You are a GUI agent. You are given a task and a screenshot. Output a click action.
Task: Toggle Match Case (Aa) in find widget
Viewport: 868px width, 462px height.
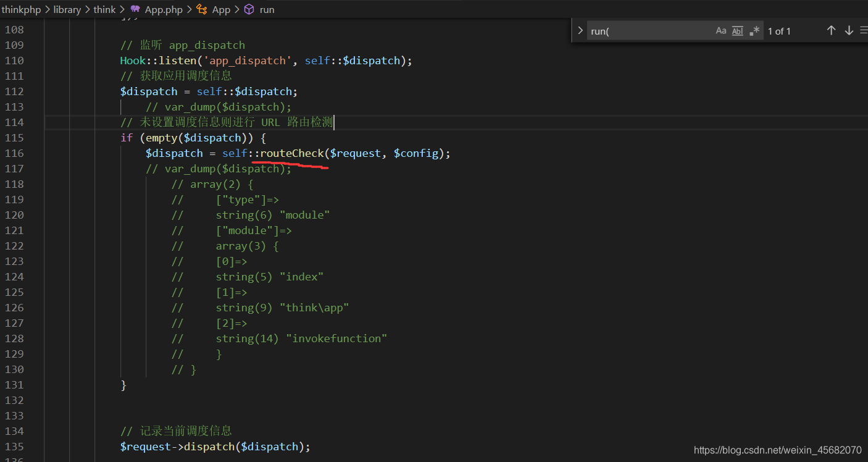(x=721, y=31)
